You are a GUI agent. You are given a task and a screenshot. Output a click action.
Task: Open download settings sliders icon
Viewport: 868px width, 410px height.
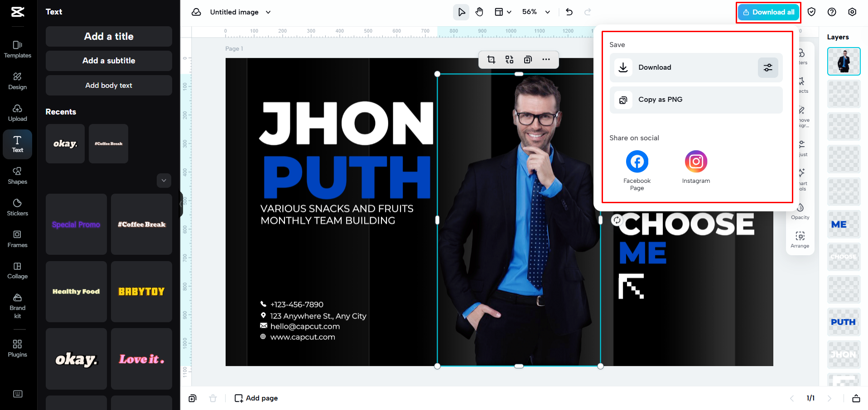[x=768, y=67]
